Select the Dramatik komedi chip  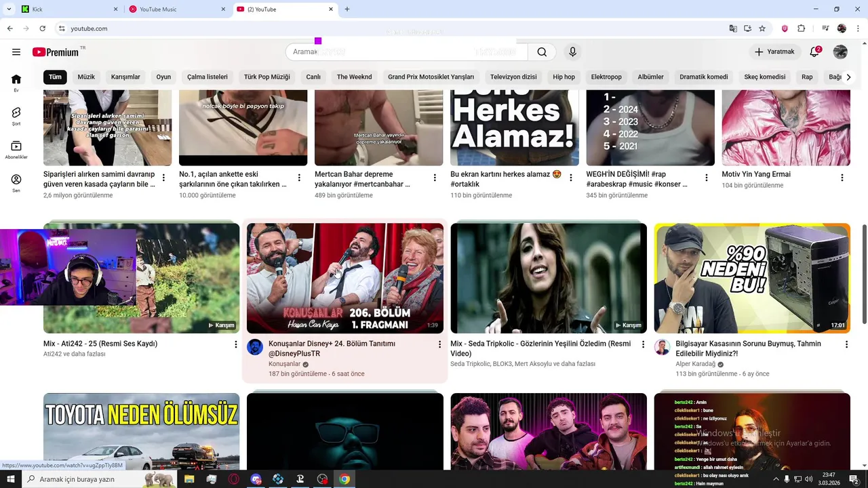pyautogui.click(x=704, y=77)
